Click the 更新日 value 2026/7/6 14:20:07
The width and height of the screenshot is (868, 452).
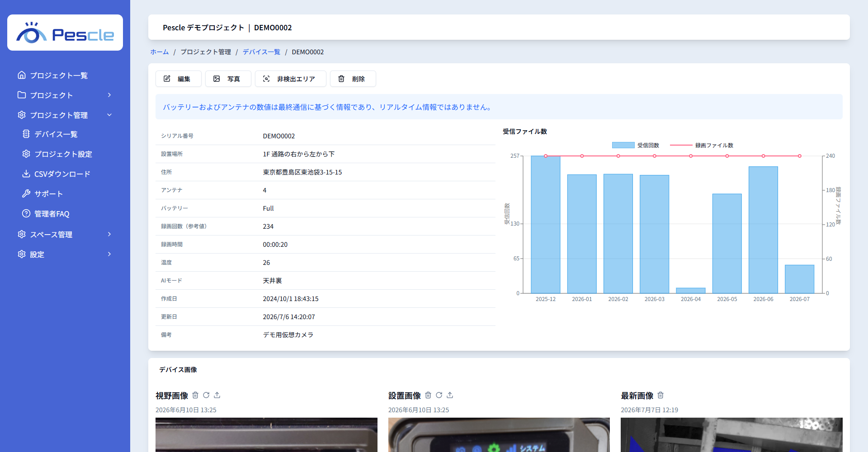(x=289, y=317)
